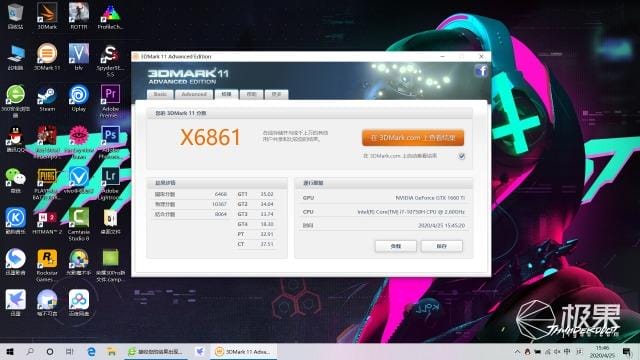
Task: Launch Edge from the taskbar
Action: [91, 351]
